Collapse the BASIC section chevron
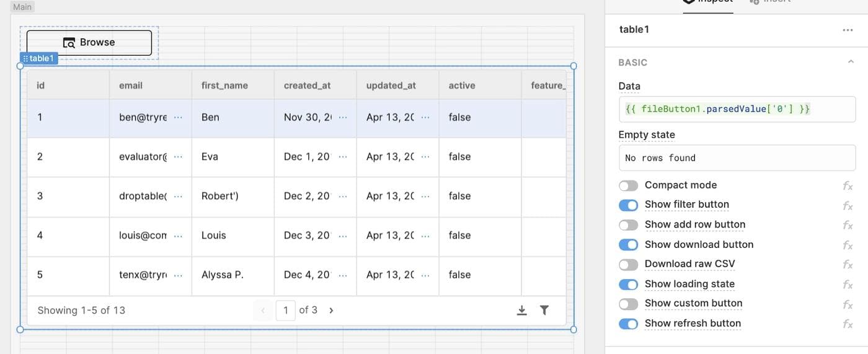Screen dimensions: 868x354 [x=851, y=62]
